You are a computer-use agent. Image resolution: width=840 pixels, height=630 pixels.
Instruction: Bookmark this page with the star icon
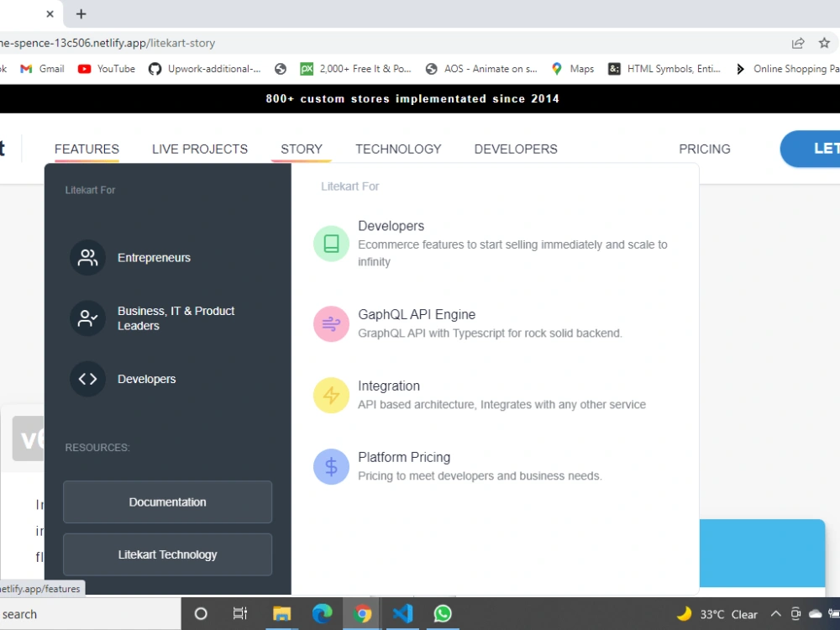coord(824,43)
